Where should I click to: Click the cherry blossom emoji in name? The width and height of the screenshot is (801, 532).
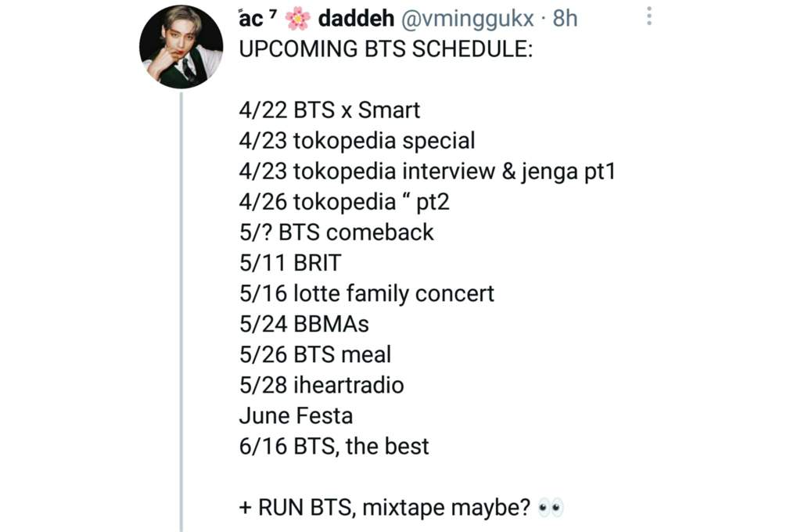297,19
